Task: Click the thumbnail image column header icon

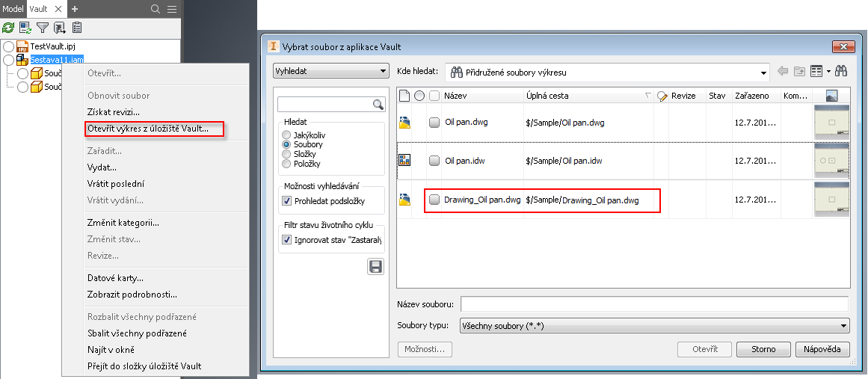Action: 831,96
